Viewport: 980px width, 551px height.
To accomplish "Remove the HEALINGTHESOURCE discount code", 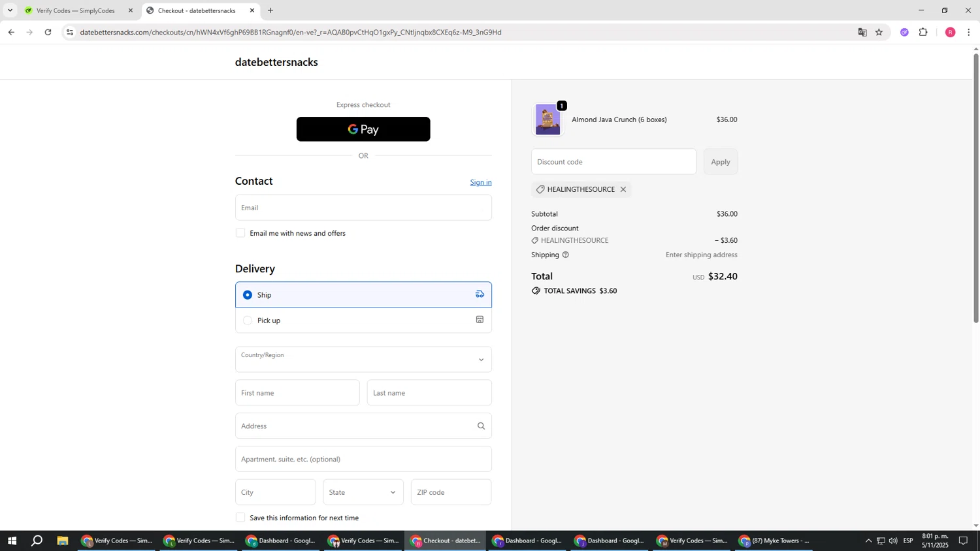I will pos(623,190).
